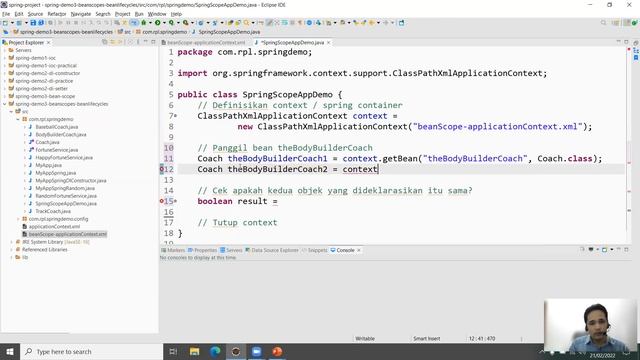Click the Display Selected Console icon

pyautogui.click(x=591, y=249)
